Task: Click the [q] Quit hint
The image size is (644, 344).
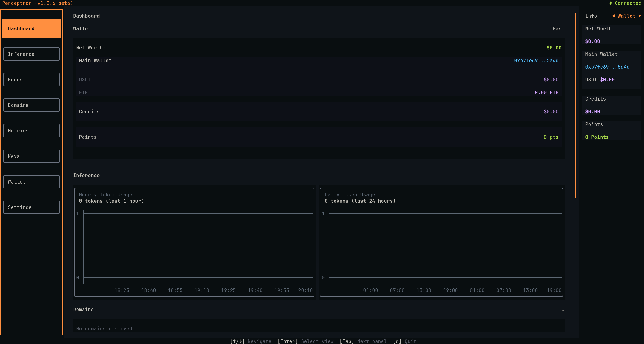Action: point(404,341)
